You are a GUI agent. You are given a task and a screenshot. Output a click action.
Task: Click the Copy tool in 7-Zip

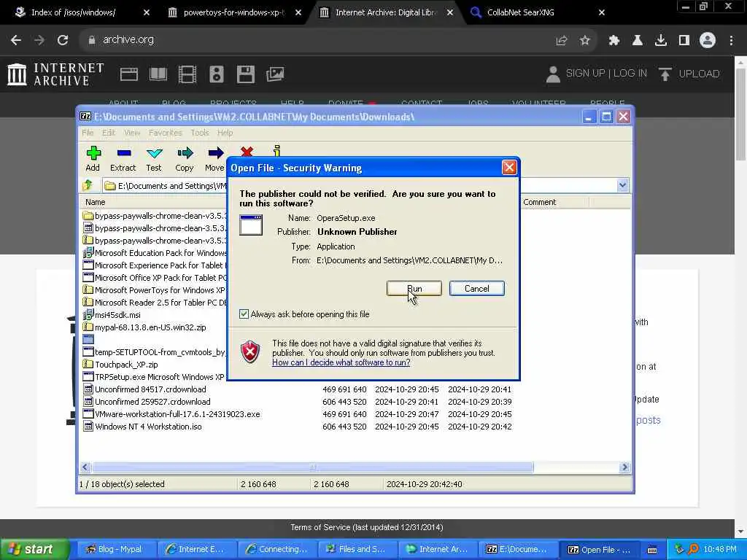[185, 159]
